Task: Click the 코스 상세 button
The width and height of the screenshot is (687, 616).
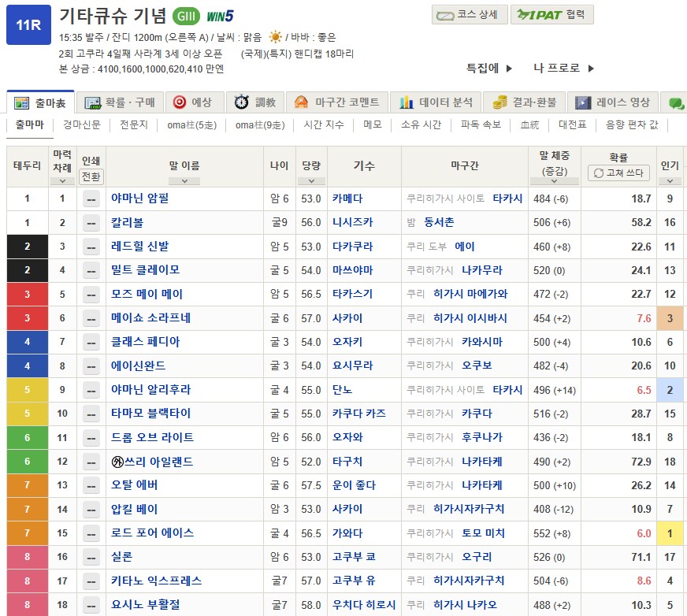Action: pos(470,15)
